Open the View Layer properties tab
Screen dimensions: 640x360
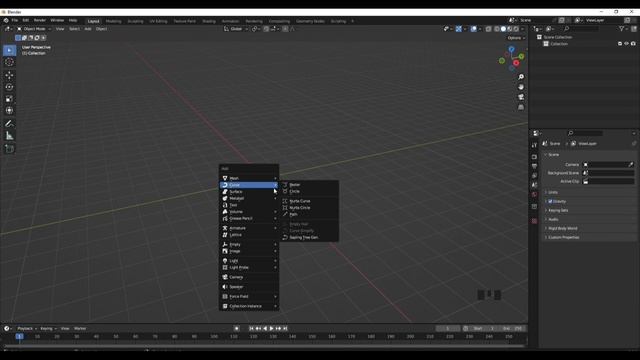click(x=534, y=176)
